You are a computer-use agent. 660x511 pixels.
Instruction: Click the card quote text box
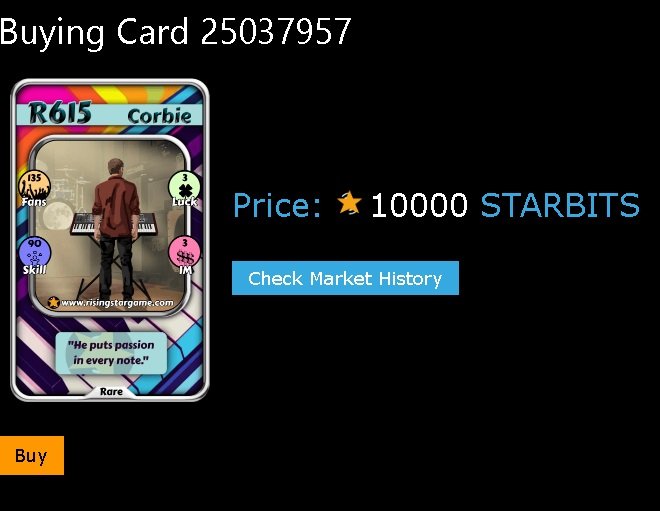pyautogui.click(x=111, y=353)
